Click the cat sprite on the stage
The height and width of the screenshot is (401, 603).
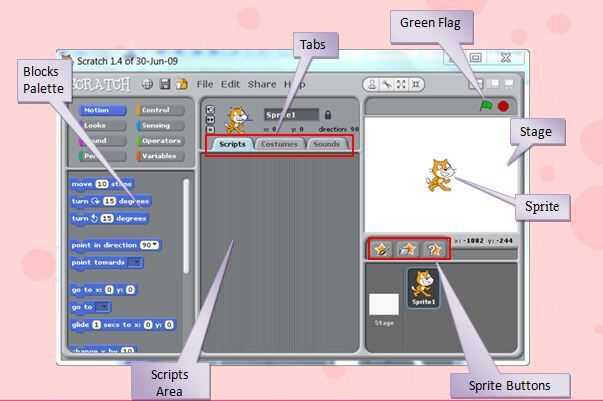[440, 175]
